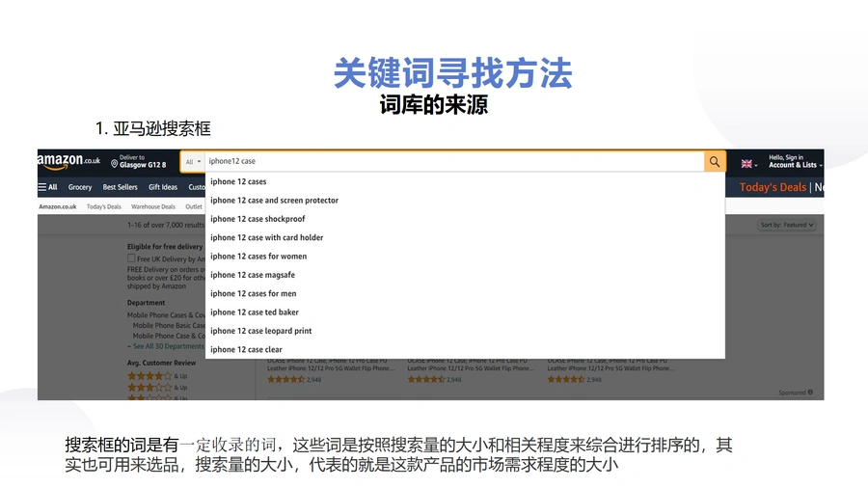The image size is (868, 488).
Task: Click the heading 1. 亚马逊搜索框
Action: point(152,129)
